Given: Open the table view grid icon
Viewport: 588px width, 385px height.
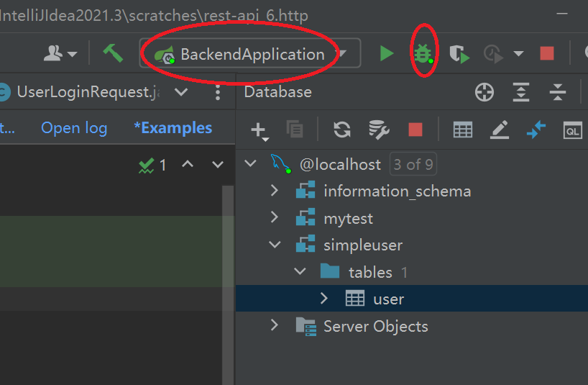Looking at the screenshot, I should [463, 130].
